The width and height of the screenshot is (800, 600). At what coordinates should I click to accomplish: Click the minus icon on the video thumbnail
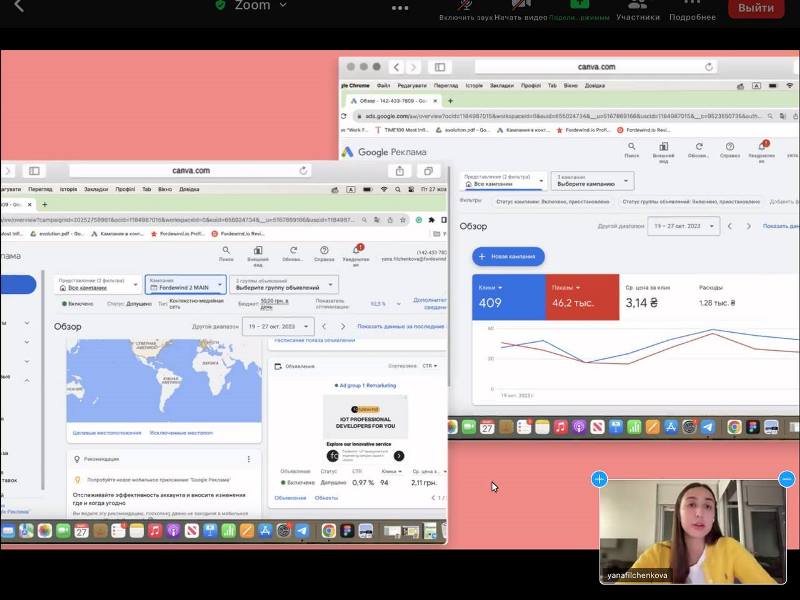pos(786,479)
